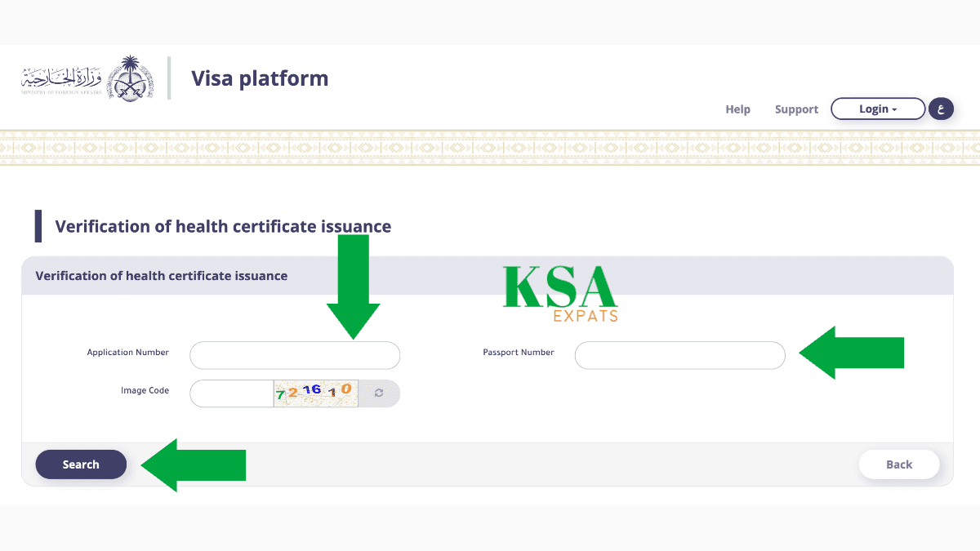Refresh the captcha image code

coord(379,393)
